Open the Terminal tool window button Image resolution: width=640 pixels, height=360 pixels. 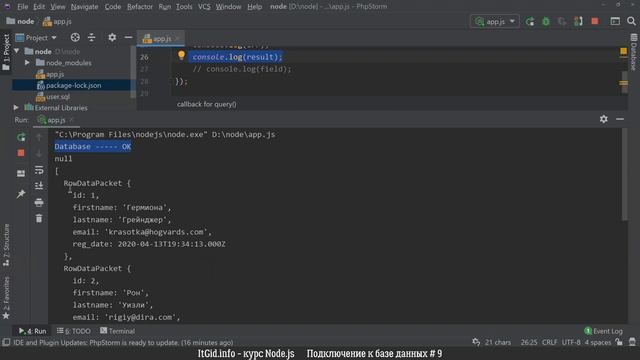pyautogui.click(x=118, y=331)
